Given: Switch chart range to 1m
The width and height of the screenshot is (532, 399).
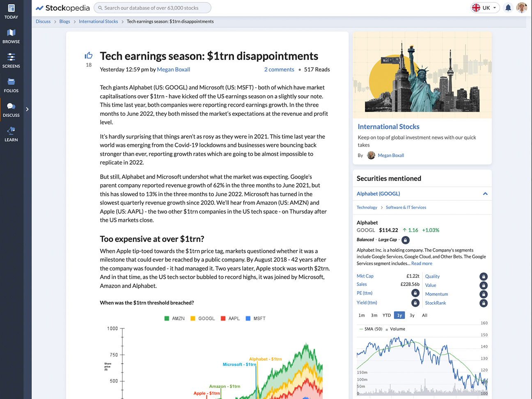Looking at the screenshot, I should pyautogui.click(x=362, y=315).
